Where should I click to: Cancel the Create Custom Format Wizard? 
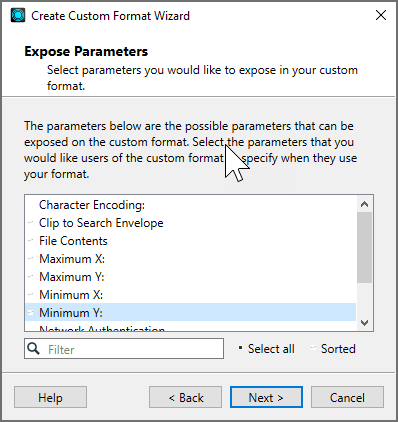tap(347, 397)
